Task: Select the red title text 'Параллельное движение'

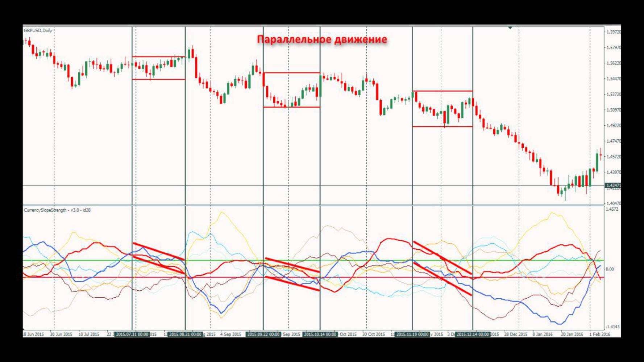Action: tap(322, 39)
